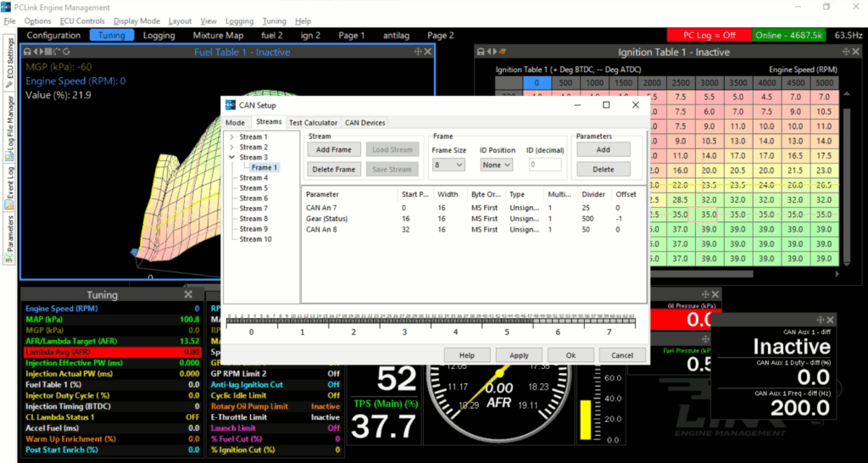Screen dimensions: 868x463
Task: Click the move handle of Ignition Table panel
Action: coord(847,52)
